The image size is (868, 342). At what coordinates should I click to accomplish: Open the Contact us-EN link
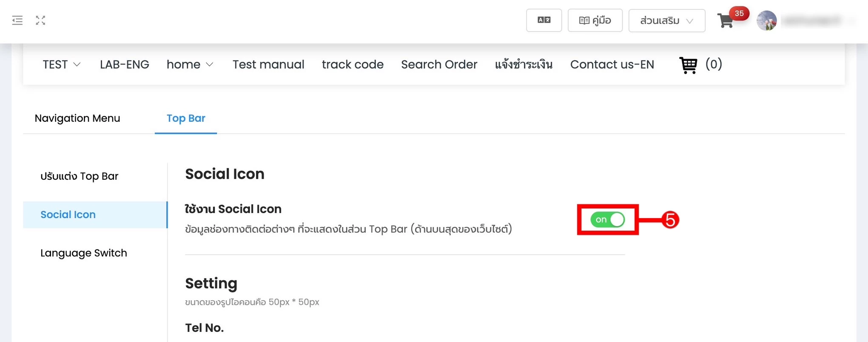(612, 64)
